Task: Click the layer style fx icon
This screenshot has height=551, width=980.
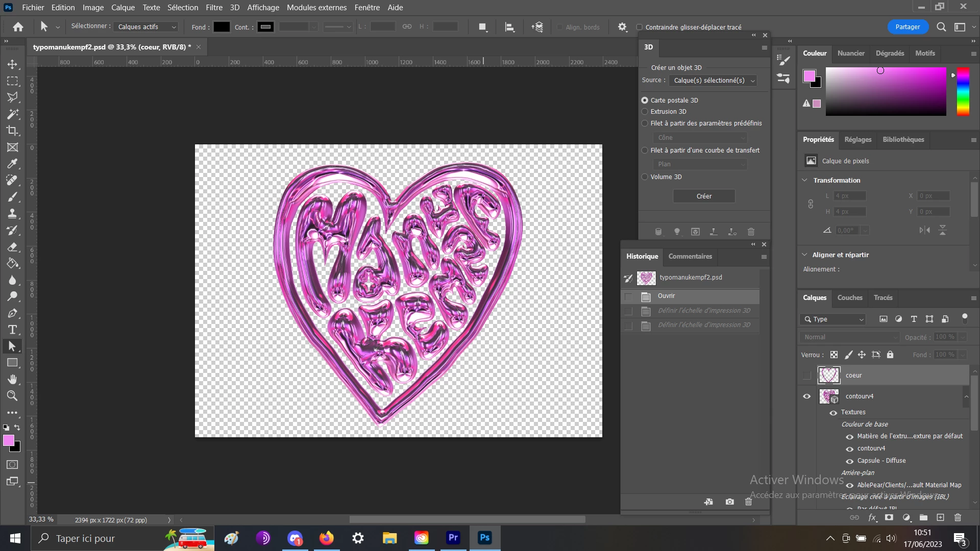Action: [872, 517]
